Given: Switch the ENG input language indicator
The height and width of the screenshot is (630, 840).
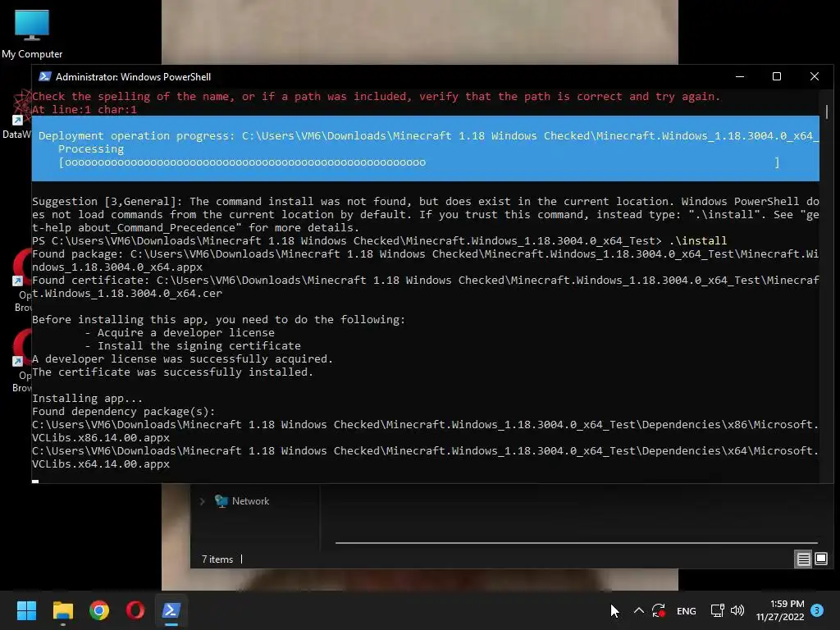Looking at the screenshot, I should (x=687, y=610).
